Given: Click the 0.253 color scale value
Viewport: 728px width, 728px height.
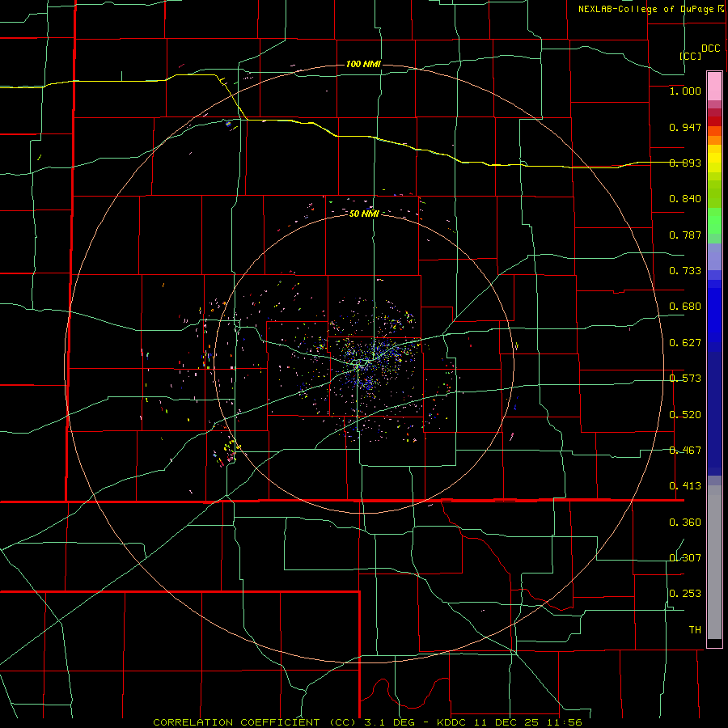Looking at the screenshot, I should tap(685, 594).
